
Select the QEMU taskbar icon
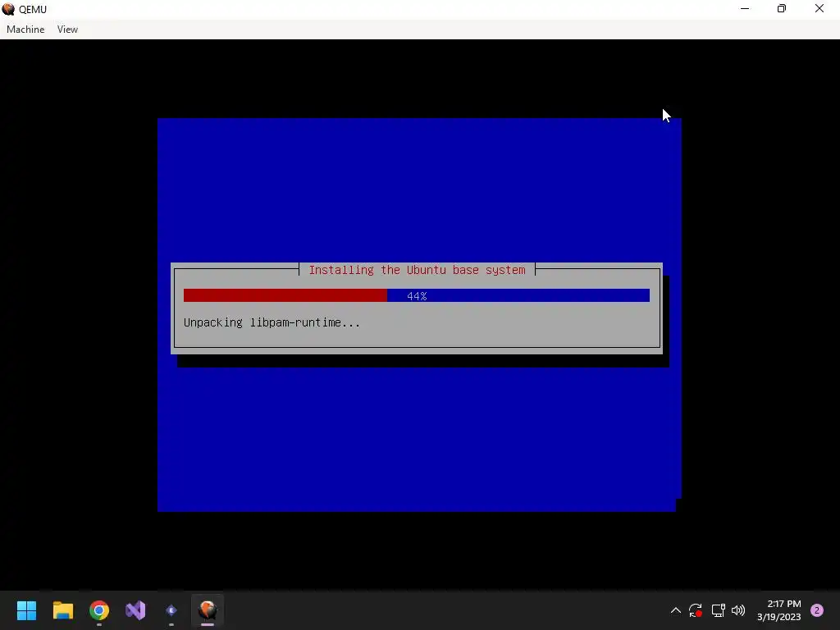pos(208,610)
